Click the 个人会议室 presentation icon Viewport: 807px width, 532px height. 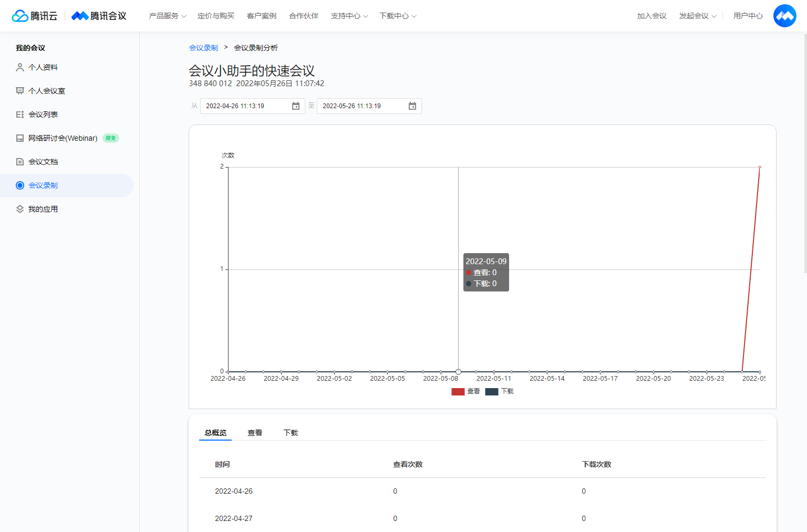point(20,91)
